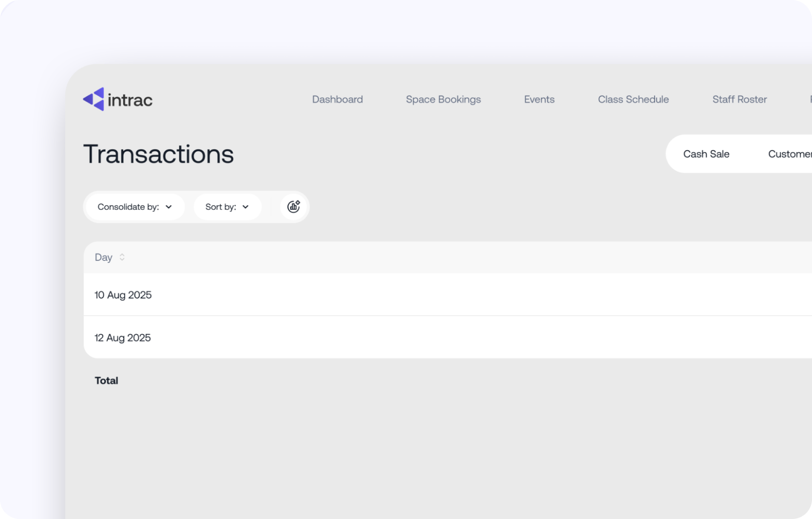This screenshot has height=519, width=812.
Task: Navigate to Class Schedule
Action: (633, 99)
